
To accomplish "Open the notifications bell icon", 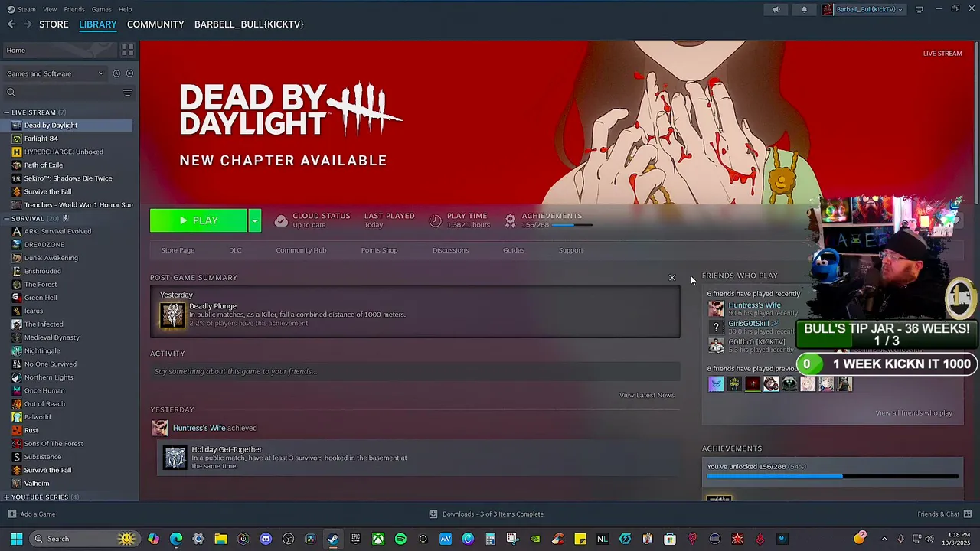I will click(804, 9).
